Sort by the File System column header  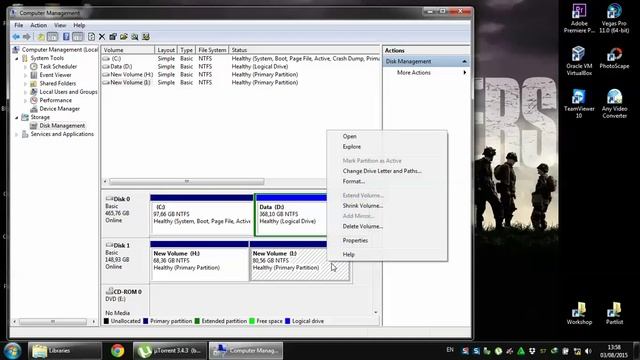tap(212, 50)
